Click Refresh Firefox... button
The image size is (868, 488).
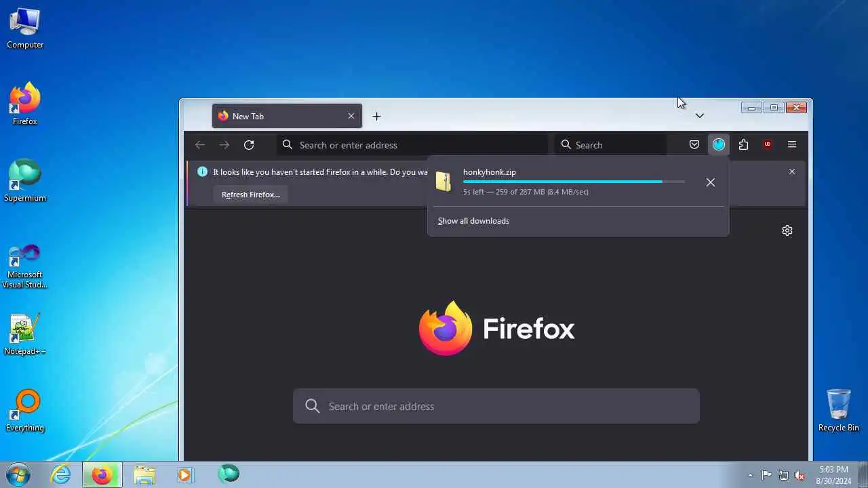[251, 195]
